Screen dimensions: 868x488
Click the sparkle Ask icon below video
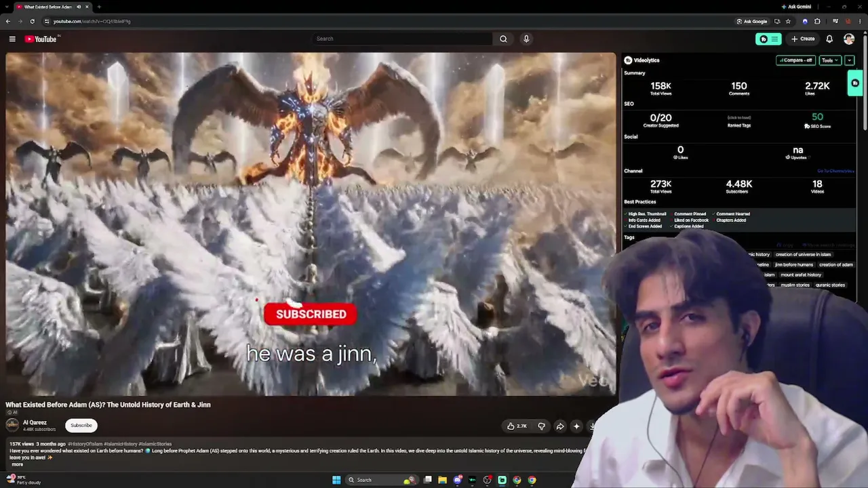click(x=576, y=426)
